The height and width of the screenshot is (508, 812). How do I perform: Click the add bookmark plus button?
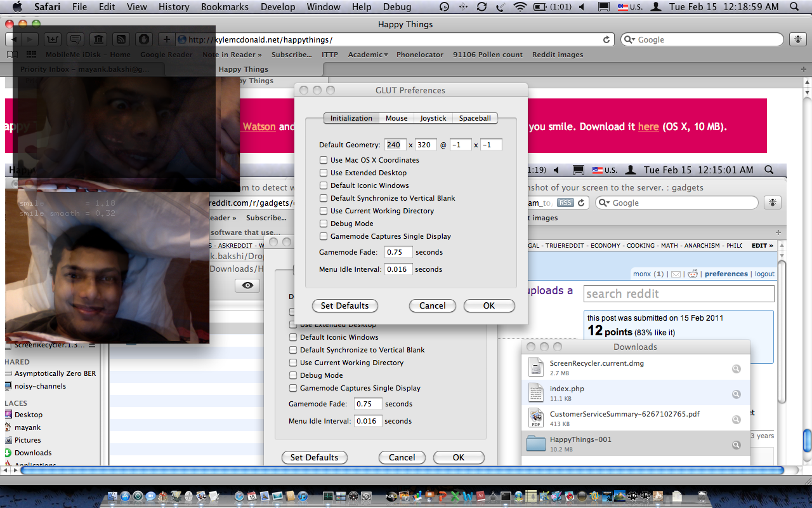tap(167, 39)
